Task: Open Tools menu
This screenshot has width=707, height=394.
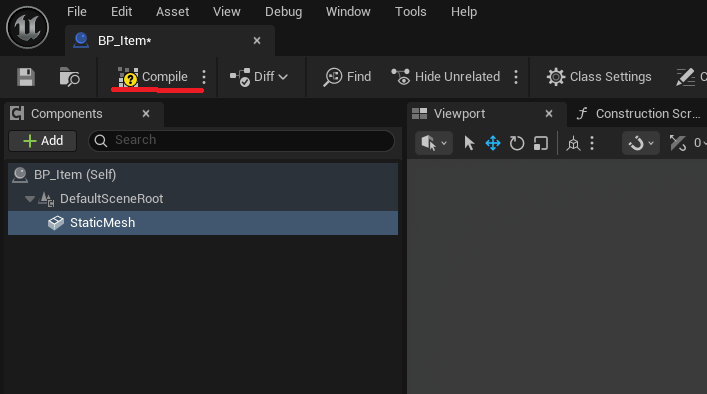Action: pos(410,12)
